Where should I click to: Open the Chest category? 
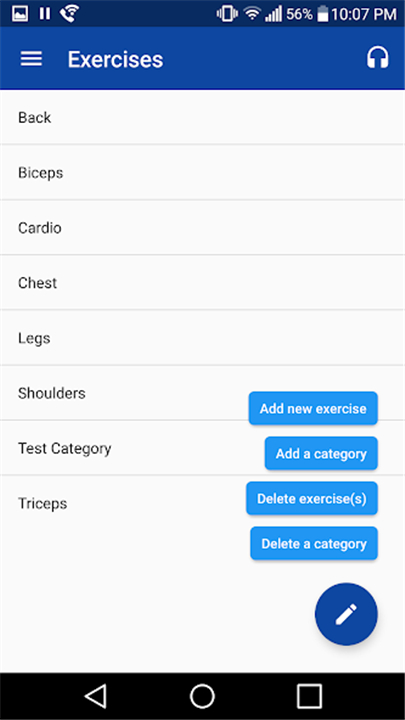click(x=202, y=283)
